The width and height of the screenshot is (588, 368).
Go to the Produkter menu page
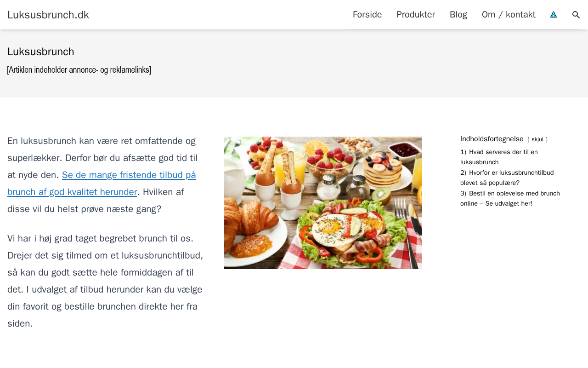click(x=416, y=15)
